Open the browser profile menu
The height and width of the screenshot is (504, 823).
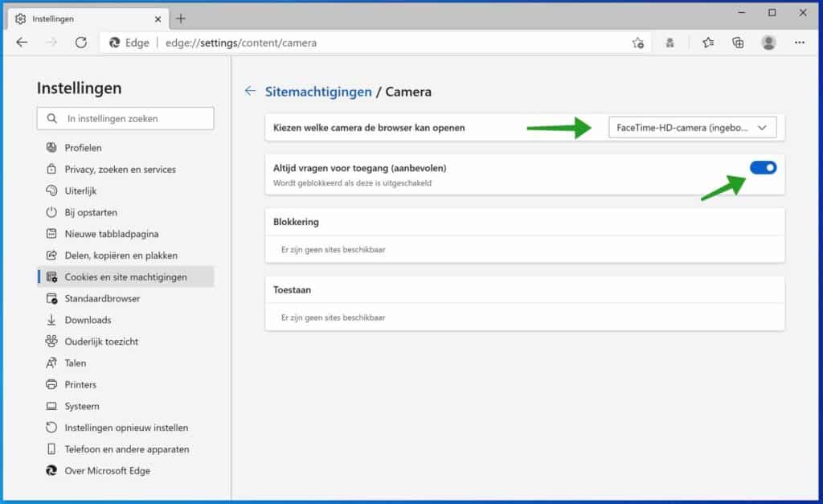(x=769, y=43)
